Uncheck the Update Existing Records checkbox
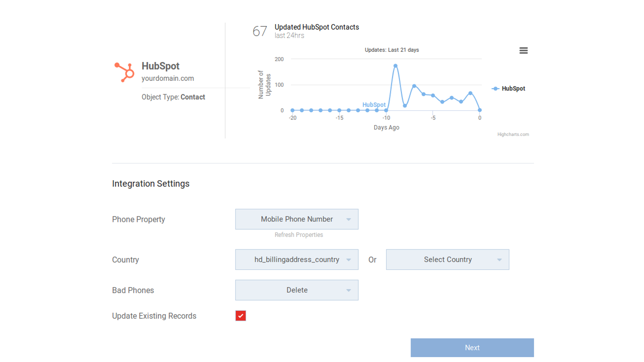644x362 pixels. 241,316
